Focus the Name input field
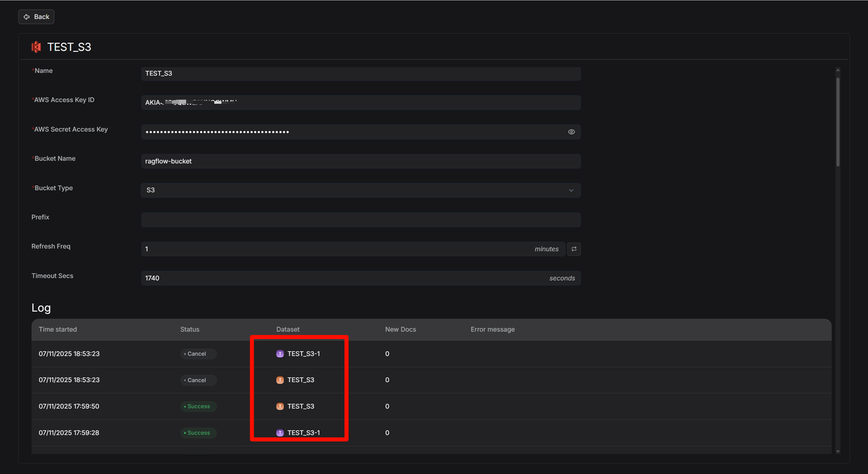The image size is (868, 474). 361,73
